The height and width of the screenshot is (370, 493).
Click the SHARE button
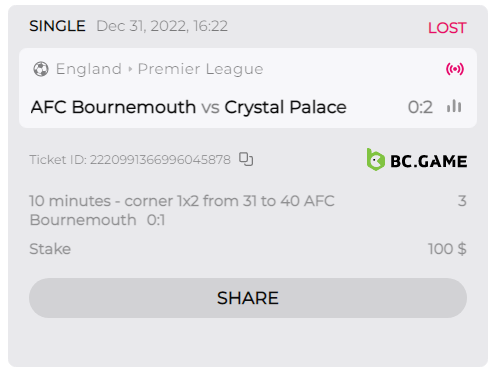(x=248, y=298)
